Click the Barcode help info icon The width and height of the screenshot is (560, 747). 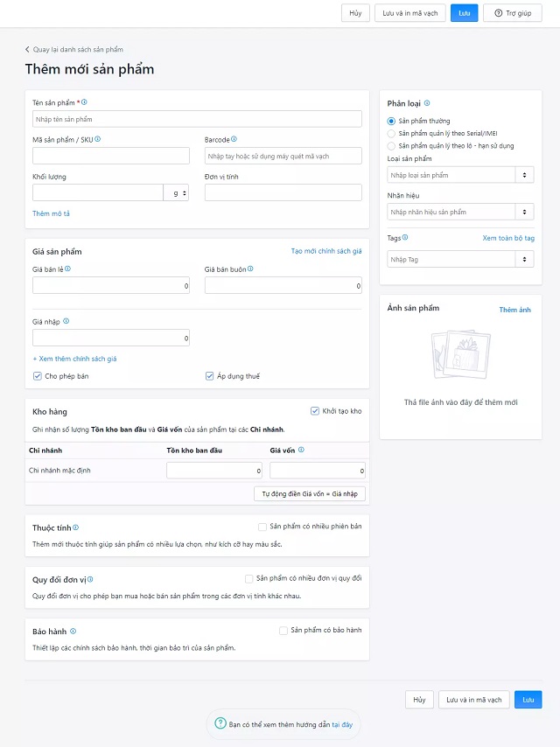click(234, 139)
